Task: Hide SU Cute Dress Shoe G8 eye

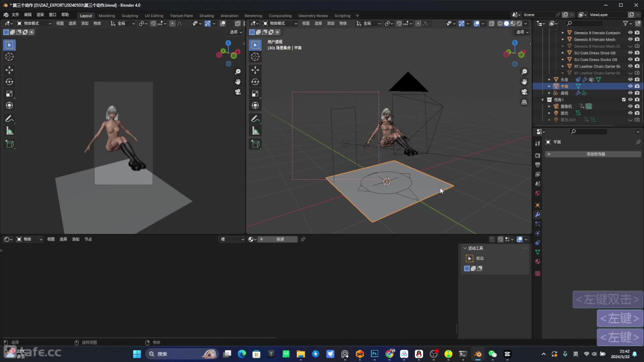Action: pyautogui.click(x=630, y=53)
